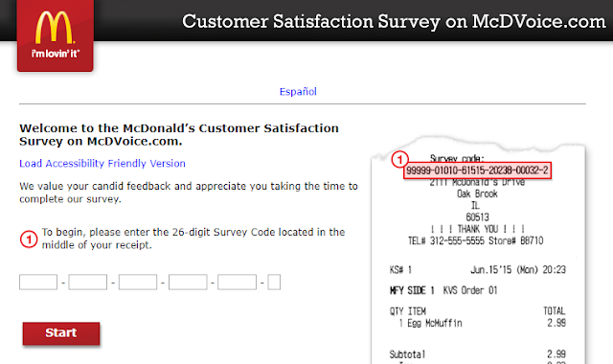Click receipt line 'MFY SIDE 1 KVS Order 01'

point(443,290)
